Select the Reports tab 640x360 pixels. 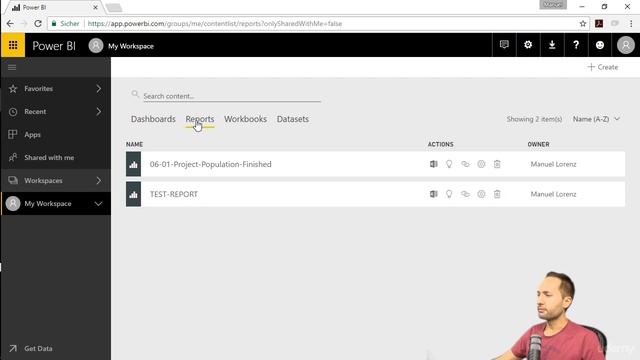point(200,119)
